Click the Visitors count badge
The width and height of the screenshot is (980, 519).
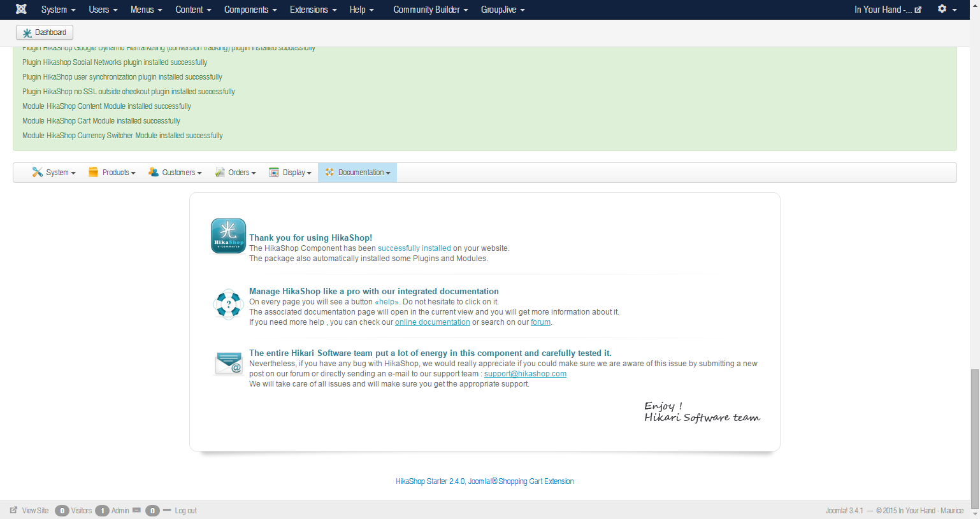(x=62, y=511)
